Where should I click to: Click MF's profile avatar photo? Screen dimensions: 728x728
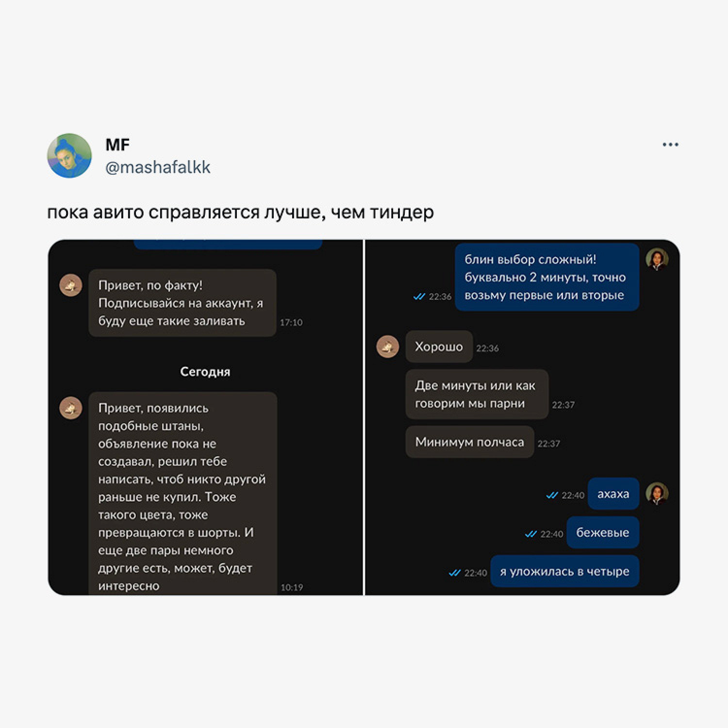(69, 156)
